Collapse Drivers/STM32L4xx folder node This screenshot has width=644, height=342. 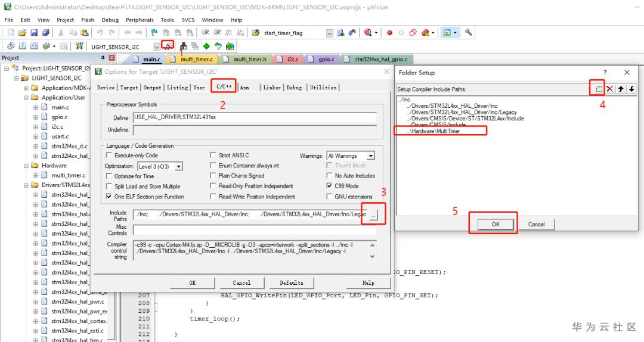(x=26, y=185)
